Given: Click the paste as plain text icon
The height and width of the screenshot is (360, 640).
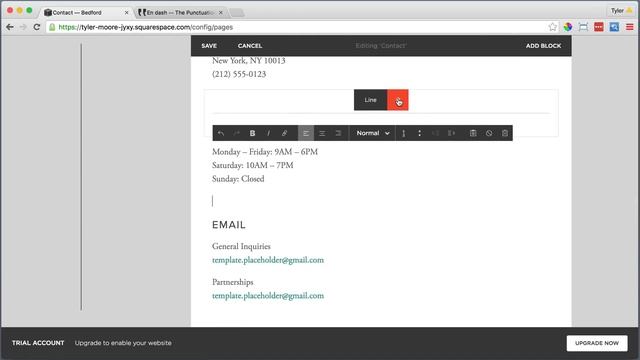Looking at the screenshot, I should tap(473, 133).
